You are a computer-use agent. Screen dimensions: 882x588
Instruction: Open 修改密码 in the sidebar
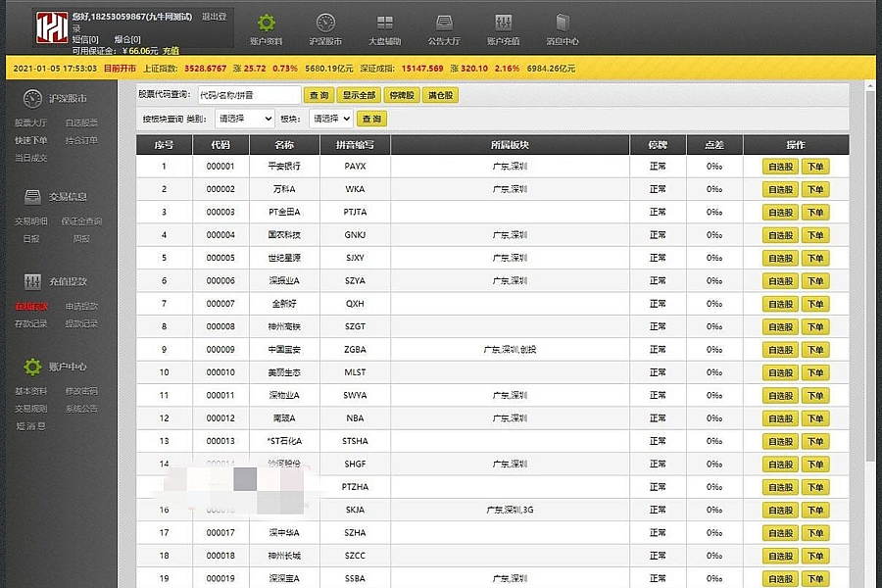[x=81, y=391]
